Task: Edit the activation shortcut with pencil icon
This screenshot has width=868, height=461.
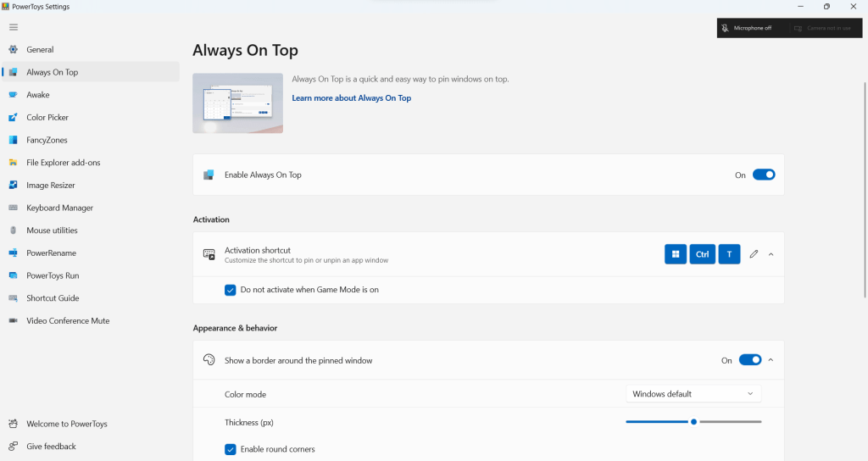Action: point(754,254)
